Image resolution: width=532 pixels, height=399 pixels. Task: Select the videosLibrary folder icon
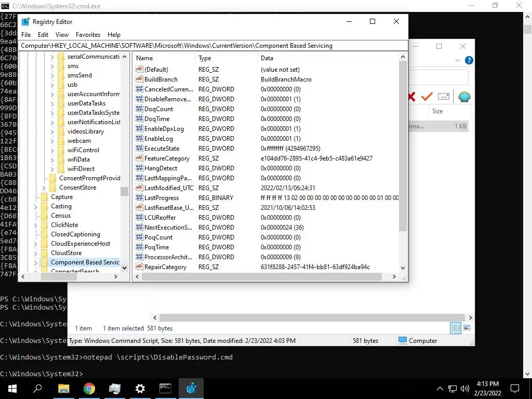[x=61, y=131]
